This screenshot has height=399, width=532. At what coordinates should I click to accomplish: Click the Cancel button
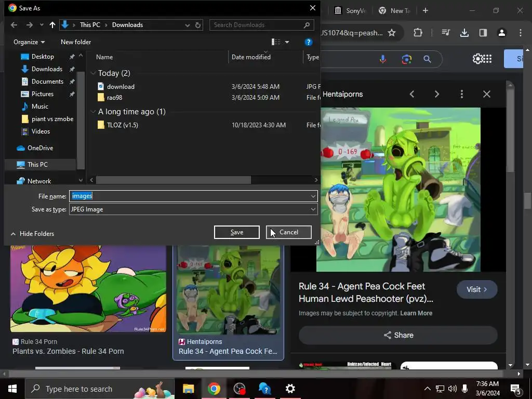pos(289,232)
